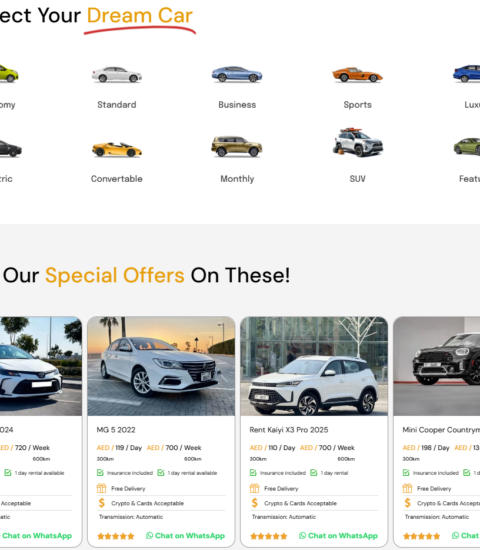The image size is (480, 550).
Task: Open the MG 5 2022 listing title
Action: (116, 430)
